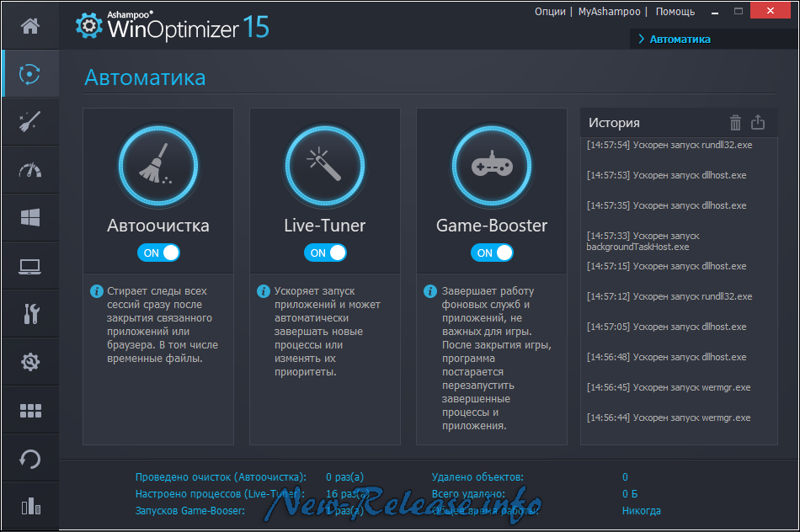Click the magic wand Live-Tuner circle icon

(x=325, y=167)
